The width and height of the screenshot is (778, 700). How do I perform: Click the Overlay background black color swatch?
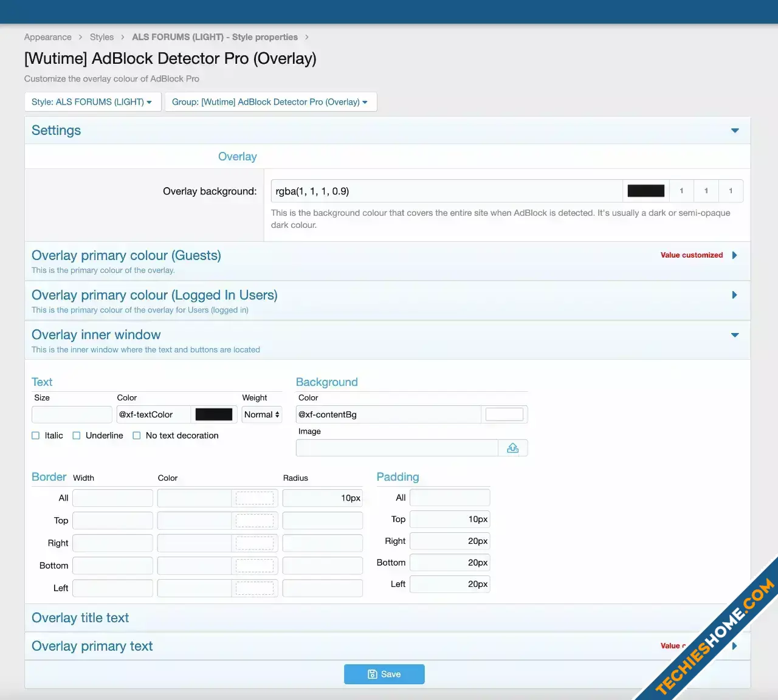pos(645,191)
